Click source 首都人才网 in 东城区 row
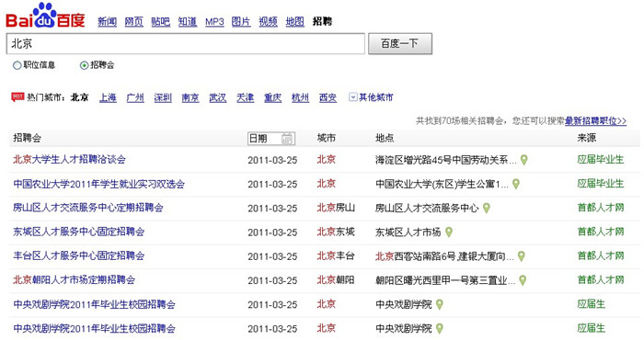This screenshot has width=644, height=340. click(x=601, y=232)
